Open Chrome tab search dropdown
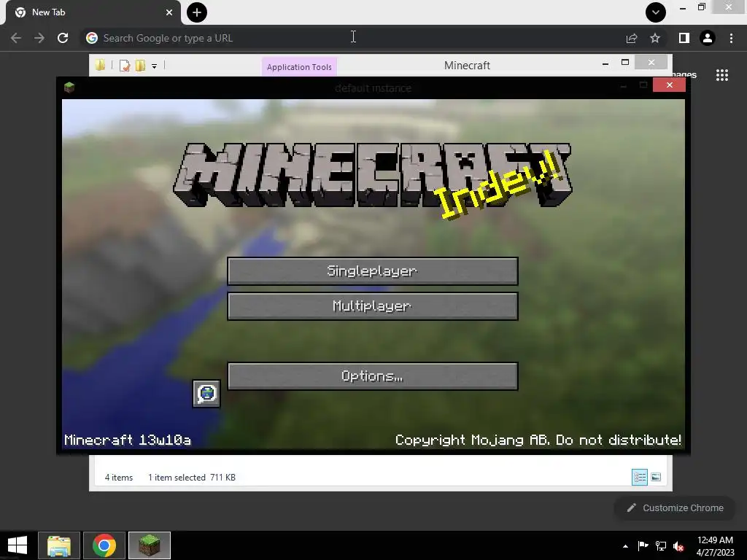Image resolution: width=747 pixels, height=560 pixels. click(x=656, y=12)
